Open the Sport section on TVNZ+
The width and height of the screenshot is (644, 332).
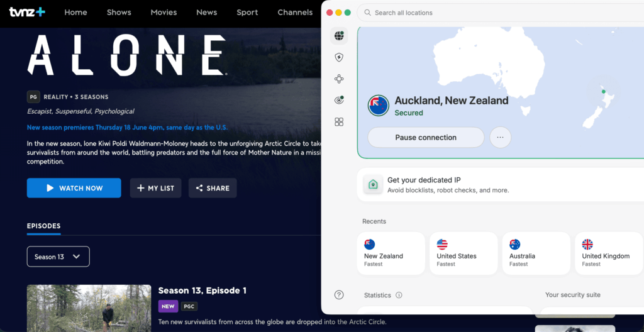[x=247, y=13]
